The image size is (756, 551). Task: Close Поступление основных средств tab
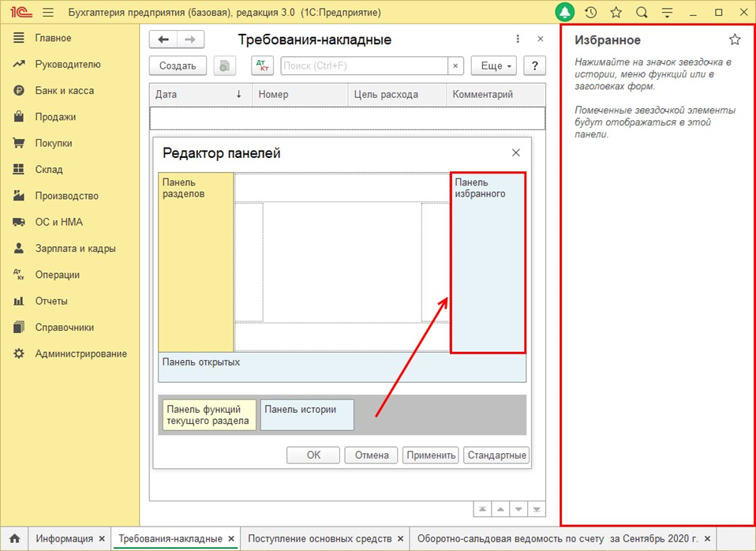click(401, 538)
